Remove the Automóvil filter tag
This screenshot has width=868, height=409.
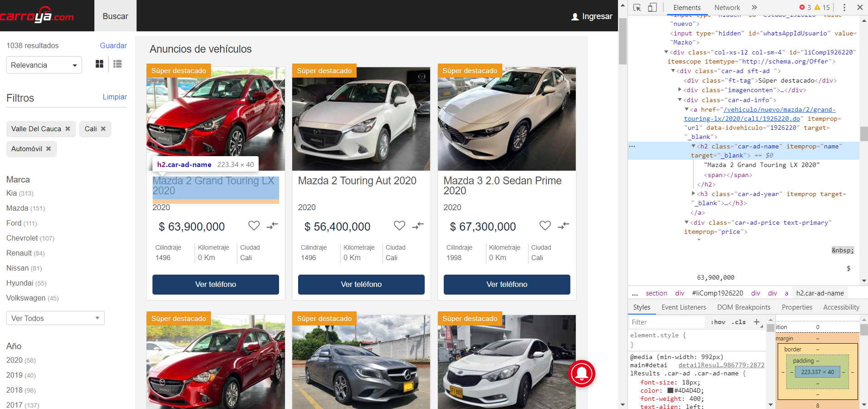coord(49,149)
